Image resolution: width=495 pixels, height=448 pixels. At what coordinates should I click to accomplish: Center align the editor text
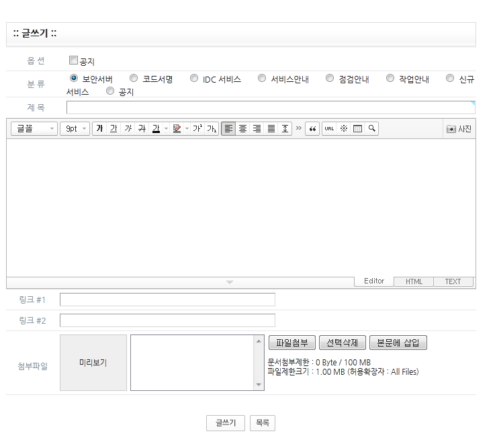click(x=243, y=129)
